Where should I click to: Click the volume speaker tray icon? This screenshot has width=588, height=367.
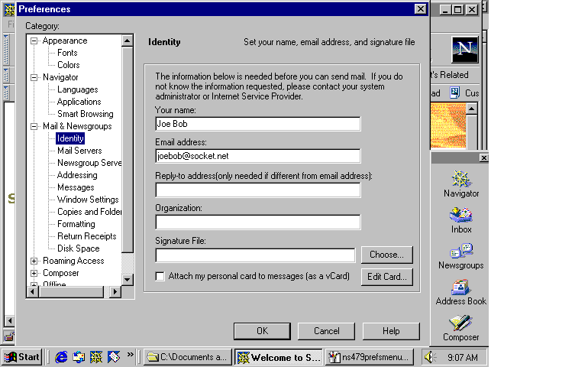(x=428, y=357)
